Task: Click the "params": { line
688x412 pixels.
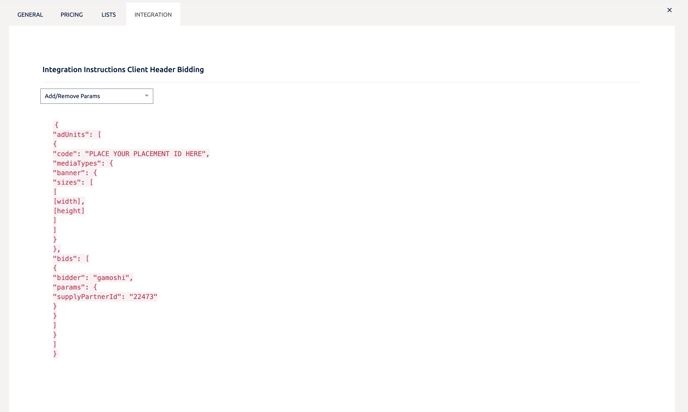Action: [x=75, y=287]
